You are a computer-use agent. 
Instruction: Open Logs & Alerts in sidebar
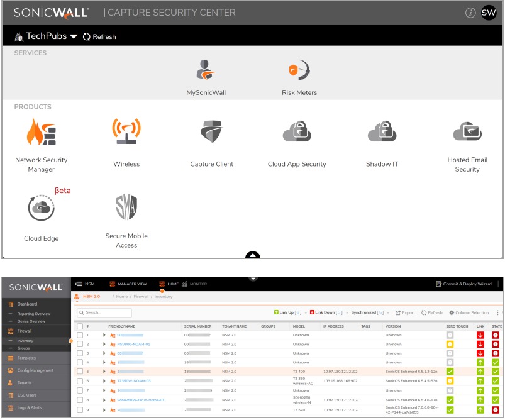pyautogui.click(x=30, y=408)
